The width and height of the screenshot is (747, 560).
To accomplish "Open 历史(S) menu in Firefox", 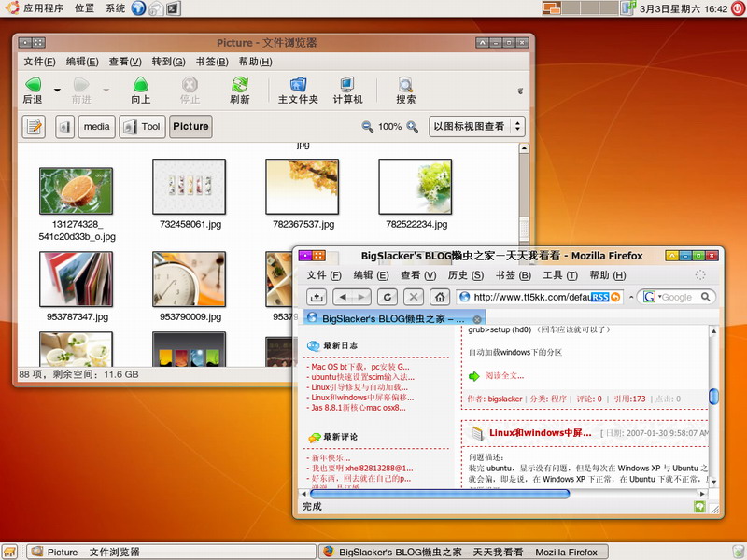I will click(x=465, y=275).
